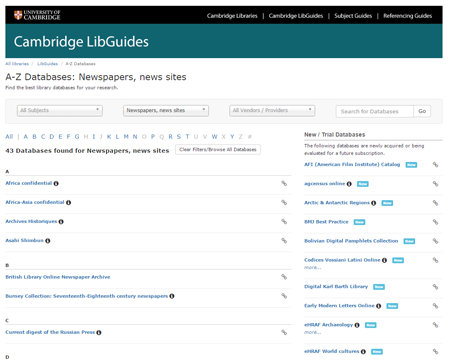Show info icon next to Africa-Asia confidential
The height and width of the screenshot is (360, 450).
(68, 202)
